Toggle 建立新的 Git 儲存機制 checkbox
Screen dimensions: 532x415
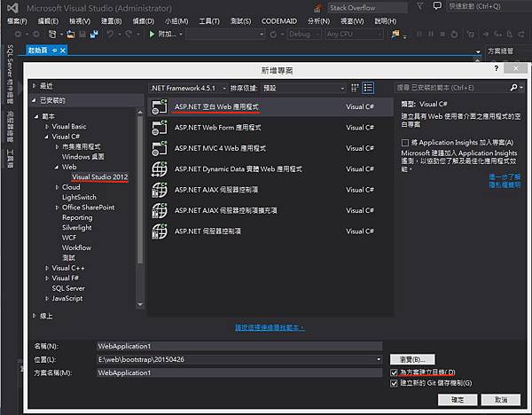(394, 383)
